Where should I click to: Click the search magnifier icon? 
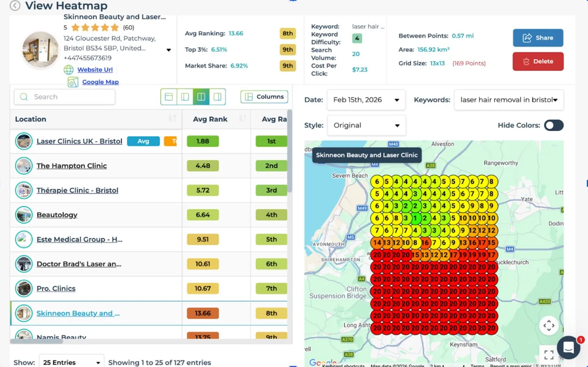coord(24,97)
